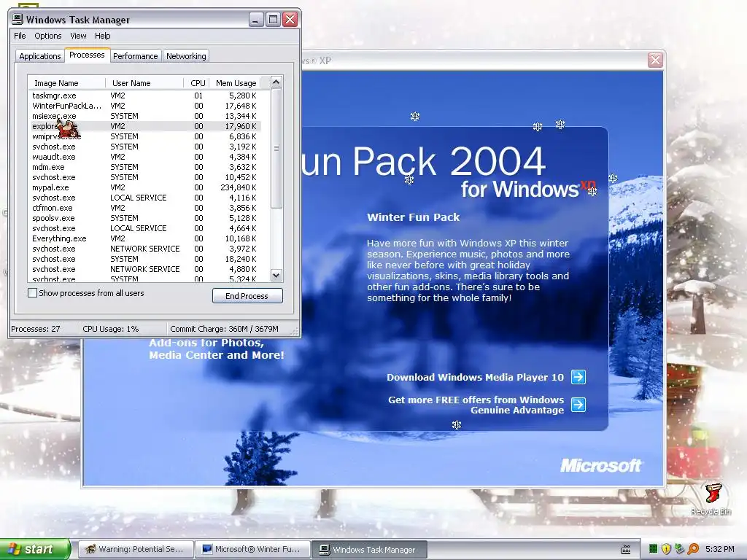Select the ctfmon.exe process
The width and height of the screenshot is (747, 560).
145,208
